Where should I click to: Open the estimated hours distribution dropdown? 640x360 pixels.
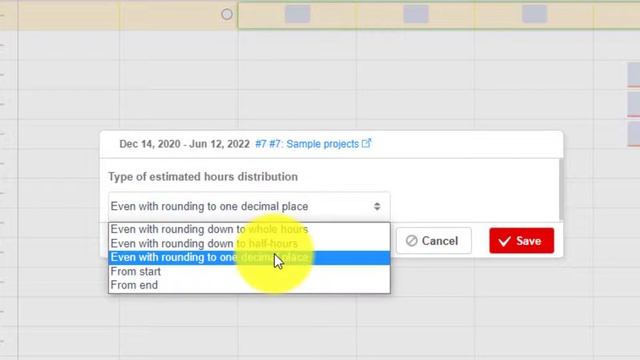pyautogui.click(x=249, y=207)
